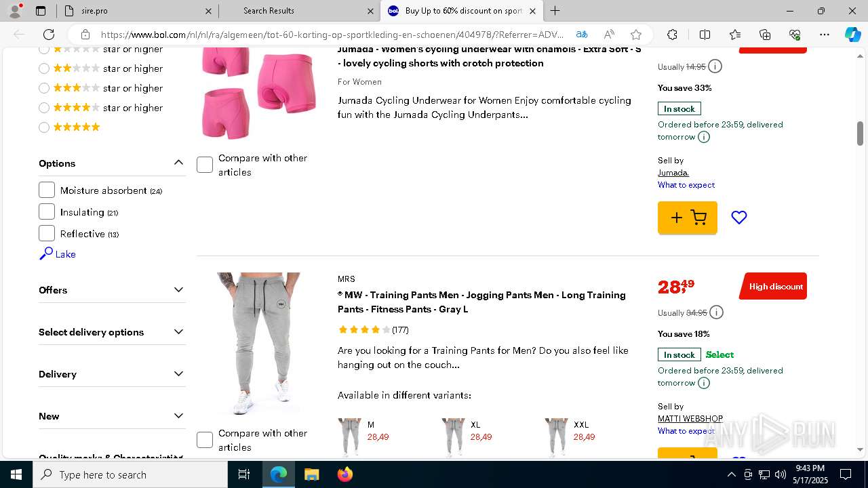Screen dimensions: 868x488
Task: Check the Moisture absorbent option
Action: click(47, 190)
